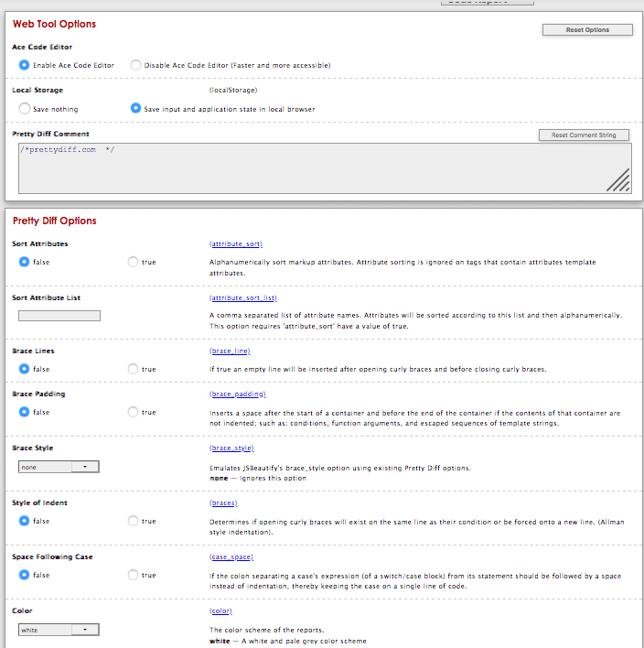Viewport: 644px width, 648px height.
Task: Select Disable Ace Code Editor radio
Action: coord(135,65)
